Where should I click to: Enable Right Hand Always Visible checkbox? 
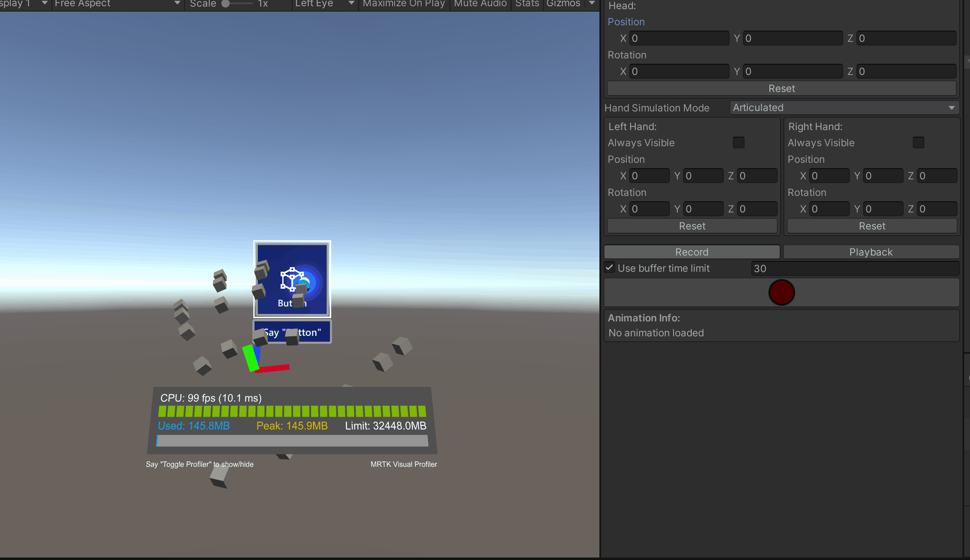(918, 142)
